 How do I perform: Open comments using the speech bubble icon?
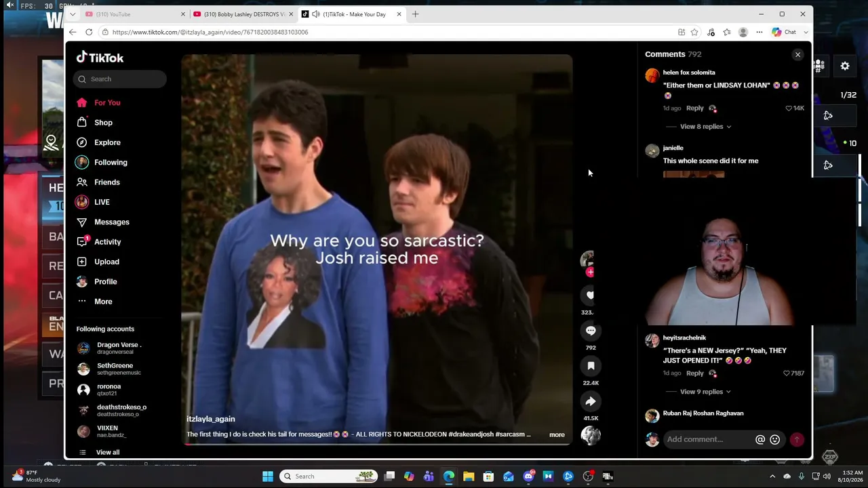[591, 330]
